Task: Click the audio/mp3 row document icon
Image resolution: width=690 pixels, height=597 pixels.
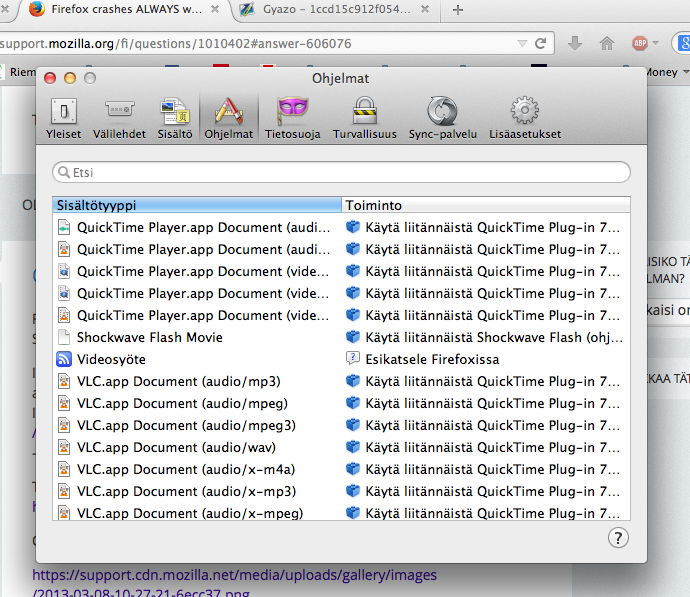Action: pyautogui.click(x=64, y=381)
